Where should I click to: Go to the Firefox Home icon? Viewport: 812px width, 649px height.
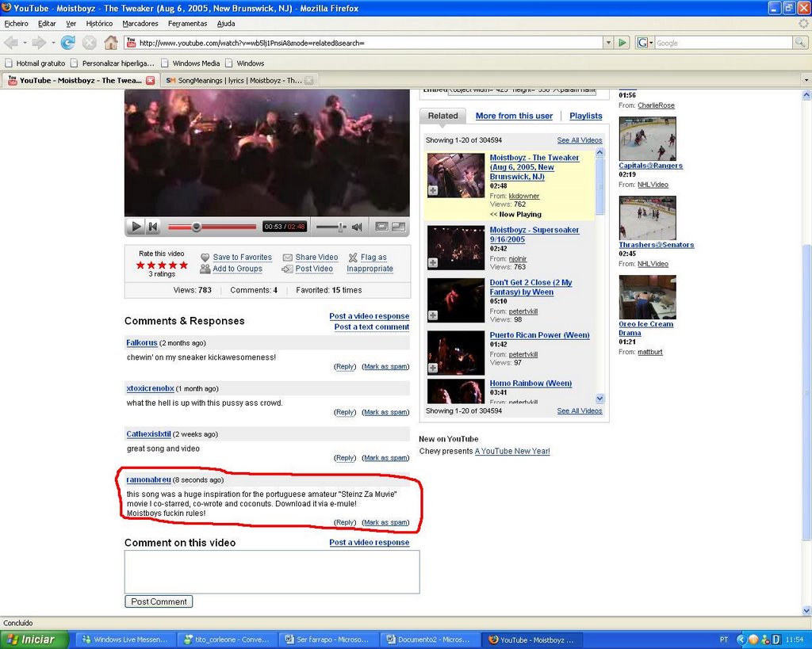pos(111,43)
